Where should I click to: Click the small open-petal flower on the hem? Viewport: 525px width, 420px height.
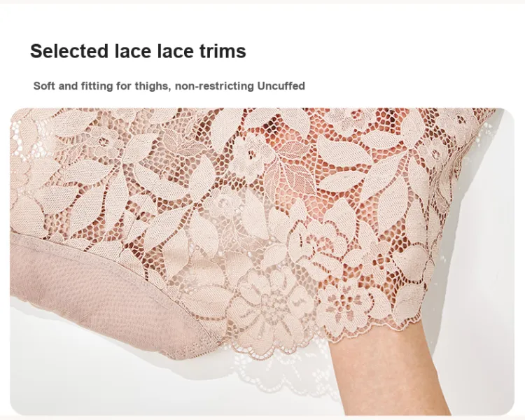coord(344,302)
